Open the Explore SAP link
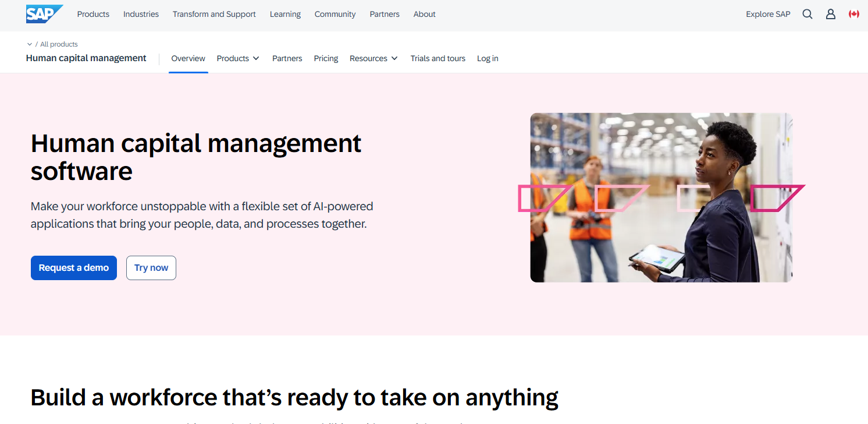This screenshot has width=868, height=424. pyautogui.click(x=768, y=14)
